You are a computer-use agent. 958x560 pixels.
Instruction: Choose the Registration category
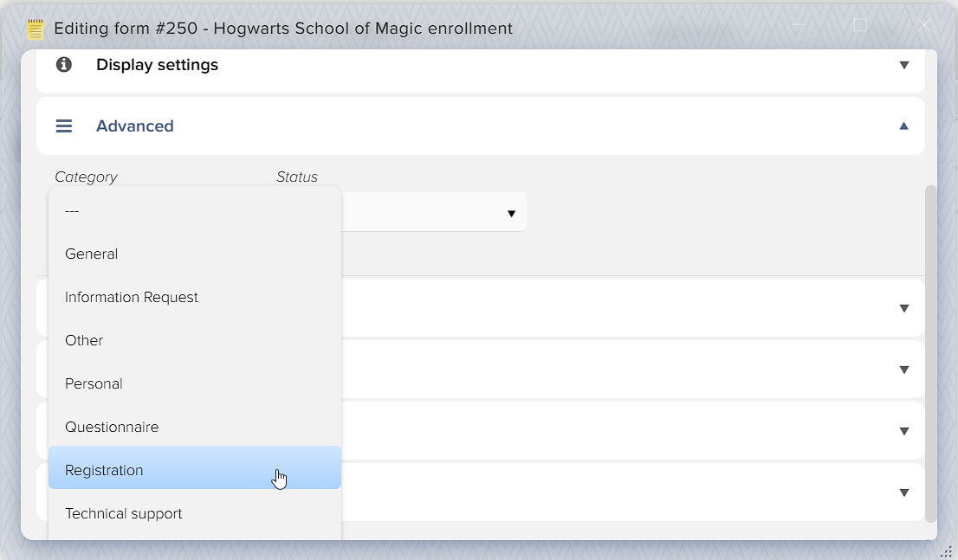194,467
